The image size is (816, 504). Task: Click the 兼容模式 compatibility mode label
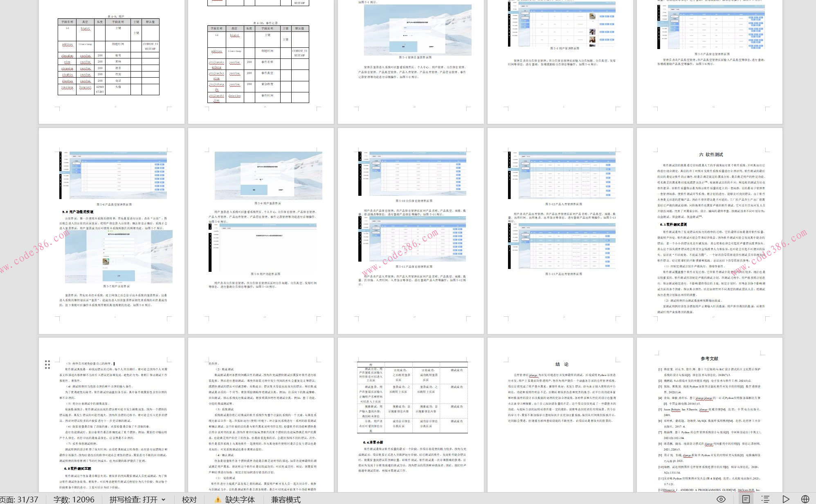click(285, 500)
